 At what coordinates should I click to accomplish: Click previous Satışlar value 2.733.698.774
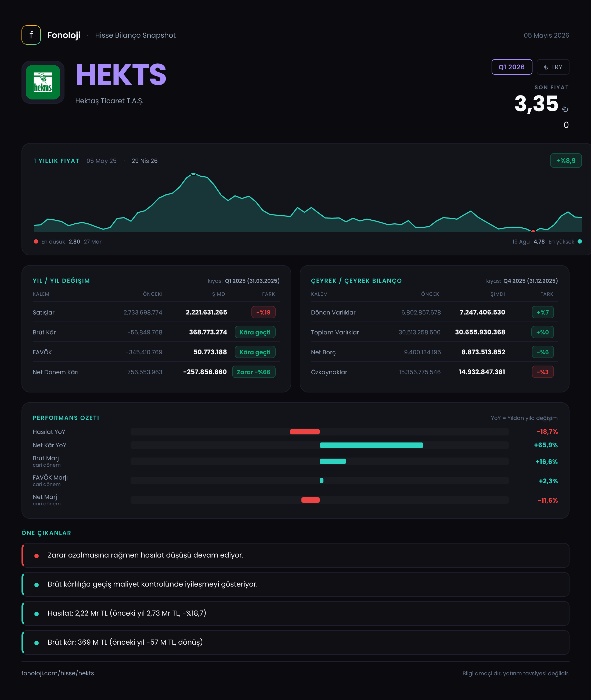tap(143, 312)
